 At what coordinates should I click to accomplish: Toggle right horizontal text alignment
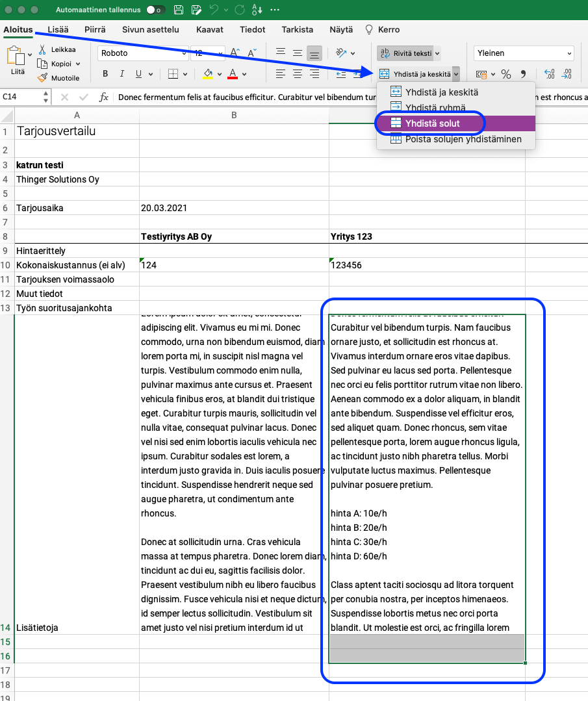(314, 74)
